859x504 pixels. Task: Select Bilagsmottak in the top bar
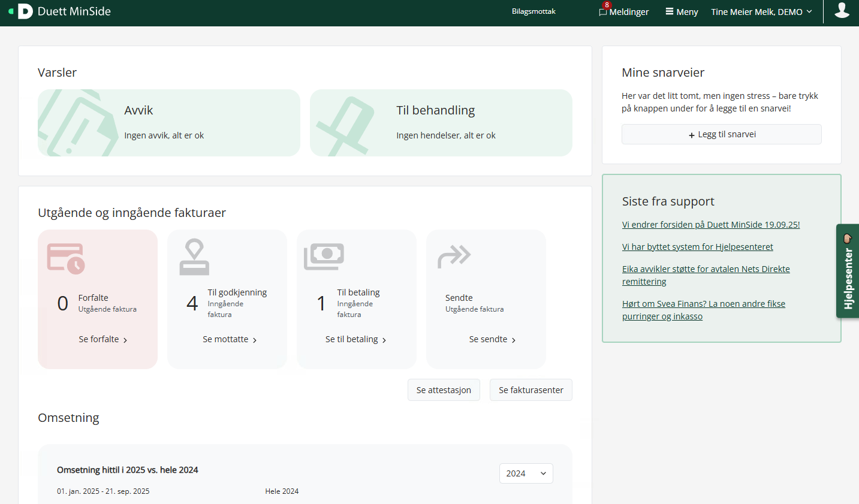coord(533,11)
